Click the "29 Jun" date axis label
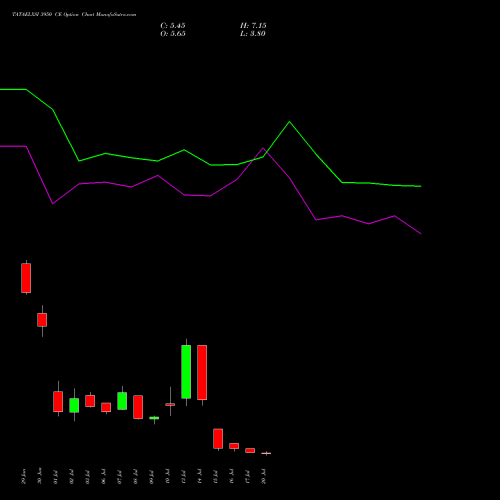500x500 pixels. [24, 477]
